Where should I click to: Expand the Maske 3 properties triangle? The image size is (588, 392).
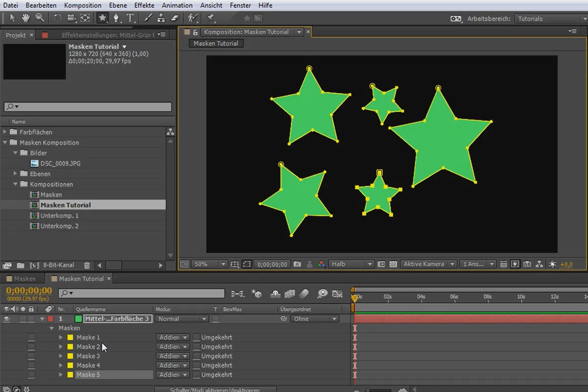point(61,356)
